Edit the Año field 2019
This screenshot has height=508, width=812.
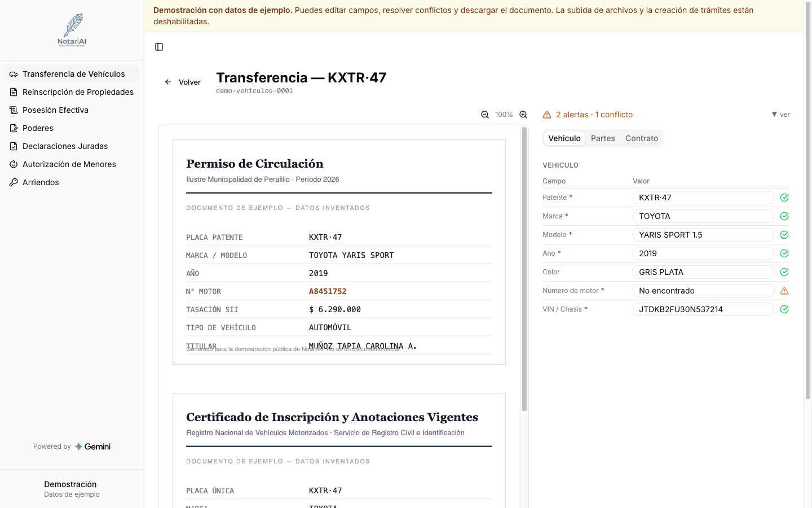pos(703,253)
